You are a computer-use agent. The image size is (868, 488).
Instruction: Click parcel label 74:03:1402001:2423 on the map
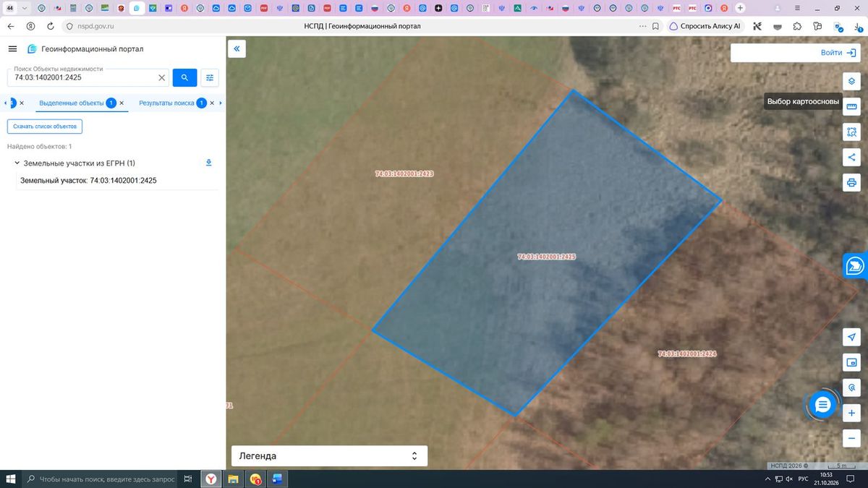point(404,174)
